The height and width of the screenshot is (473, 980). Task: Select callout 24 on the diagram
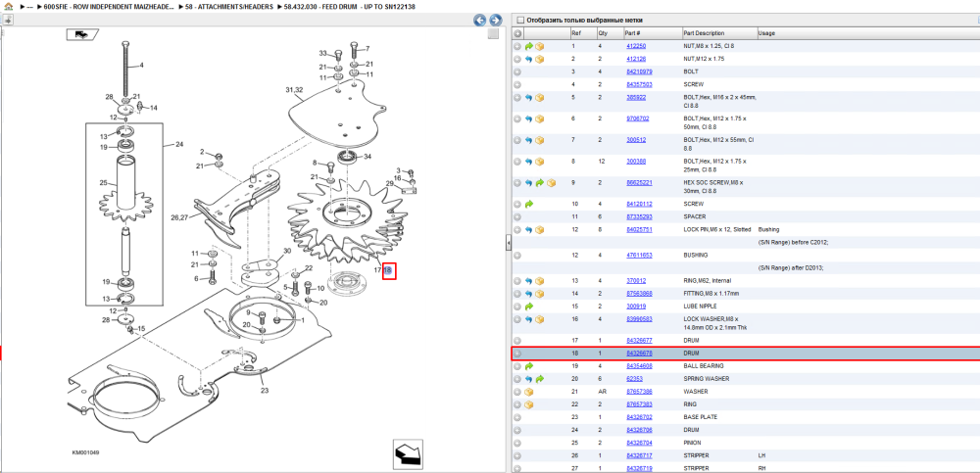179,145
